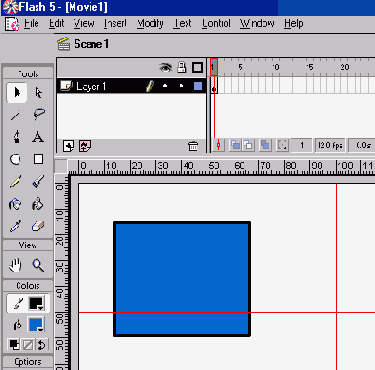The height and width of the screenshot is (370, 375).
Task: Open the Modify menu
Action: tap(150, 23)
